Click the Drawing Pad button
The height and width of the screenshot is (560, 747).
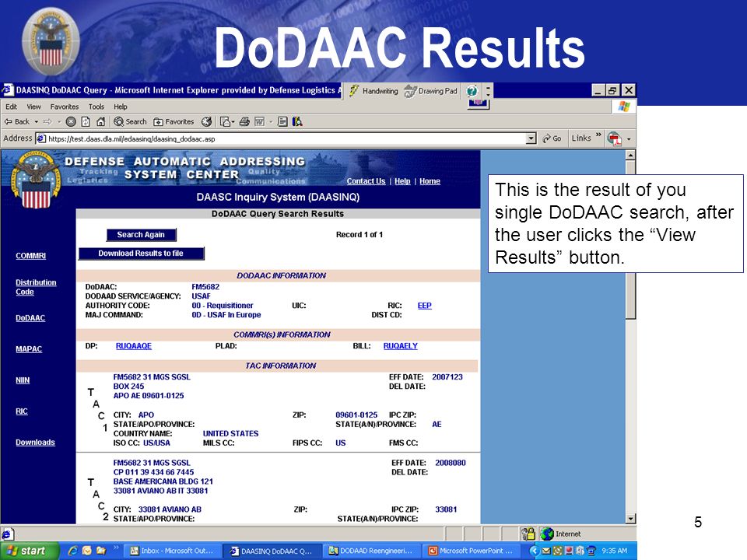[x=431, y=91]
